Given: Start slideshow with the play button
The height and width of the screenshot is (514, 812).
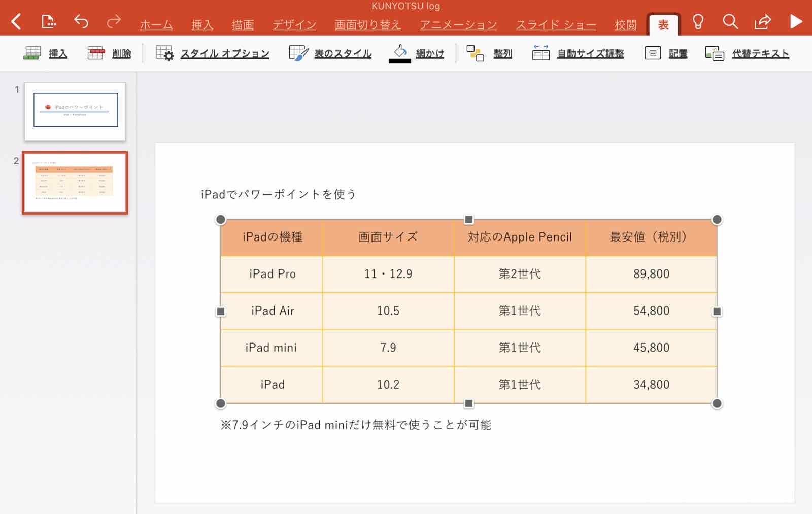Looking at the screenshot, I should click(796, 22).
